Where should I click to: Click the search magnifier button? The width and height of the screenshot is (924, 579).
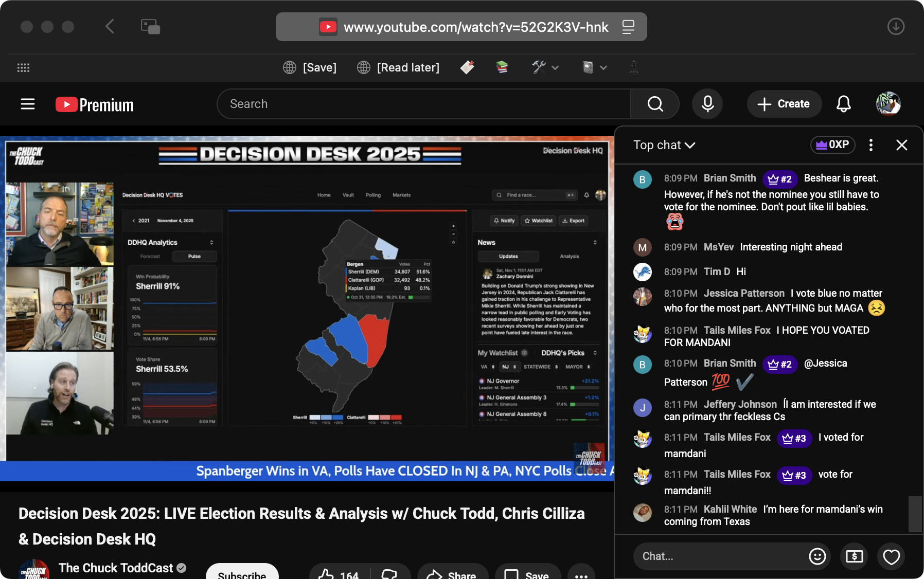pyautogui.click(x=655, y=104)
